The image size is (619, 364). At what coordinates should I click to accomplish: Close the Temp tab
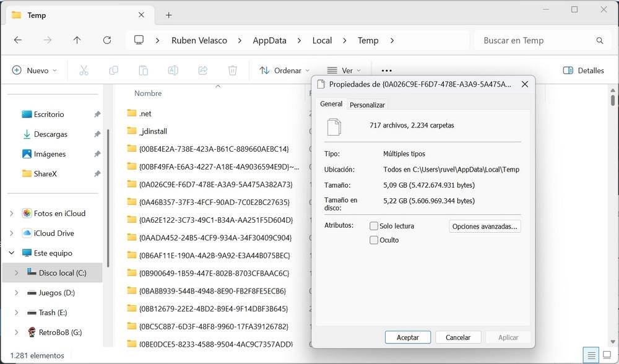click(x=141, y=15)
